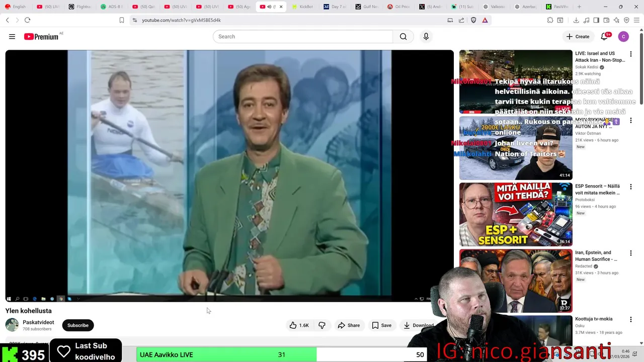The height and width of the screenshot is (362, 644).
Task: Switch to the Valkoisia tab
Action: click(494, 7)
